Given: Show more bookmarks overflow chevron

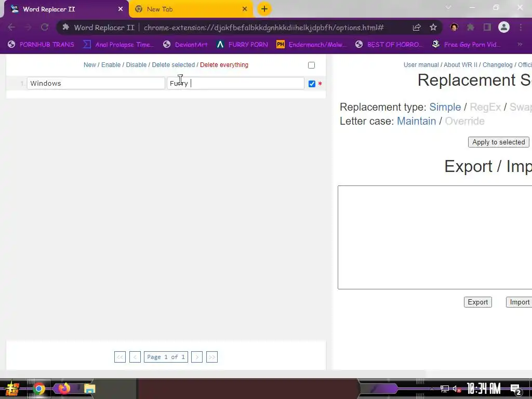Looking at the screenshot, I should click(520, 45).
